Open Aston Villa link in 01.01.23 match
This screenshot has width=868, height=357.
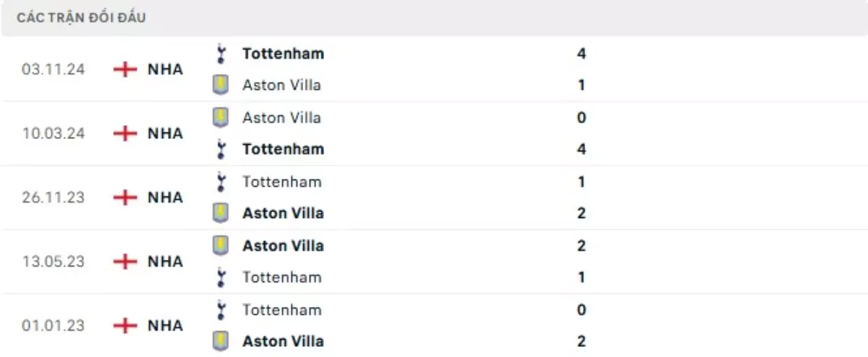click(x=283, y=341)
